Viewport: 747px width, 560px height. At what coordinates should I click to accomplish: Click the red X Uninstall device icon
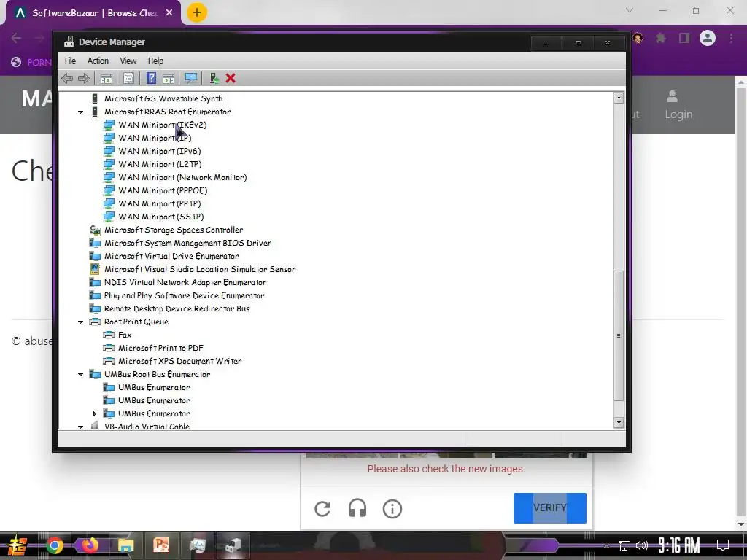[231, 78]
